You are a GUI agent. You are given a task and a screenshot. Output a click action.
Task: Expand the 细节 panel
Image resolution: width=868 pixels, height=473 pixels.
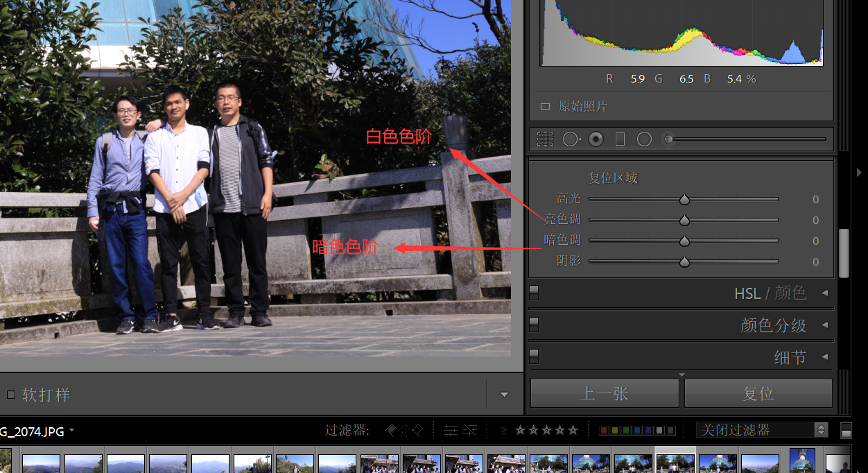[825, 356]
